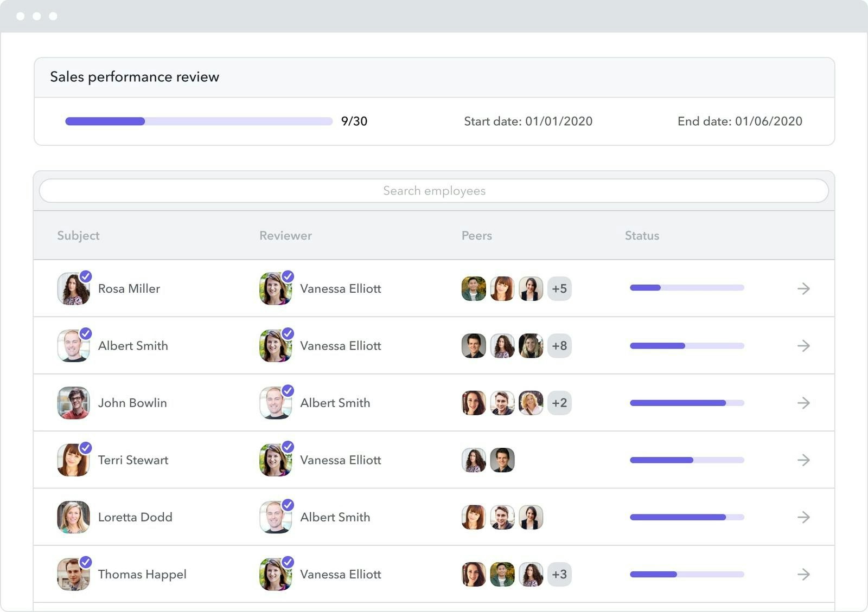This screenshot has width=868, height=612.
Task: Focus the Search employees field
Action: point(434,191)
